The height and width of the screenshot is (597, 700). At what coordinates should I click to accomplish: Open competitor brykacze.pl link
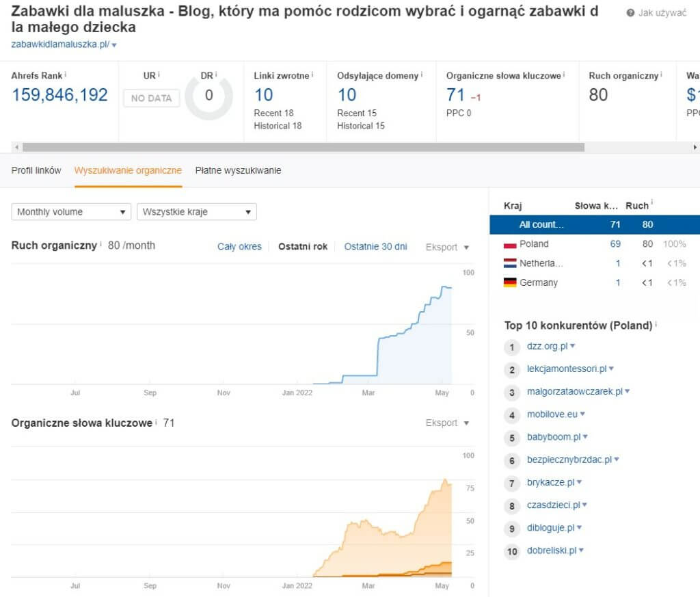pyautogui.click(x=550, y=483)
